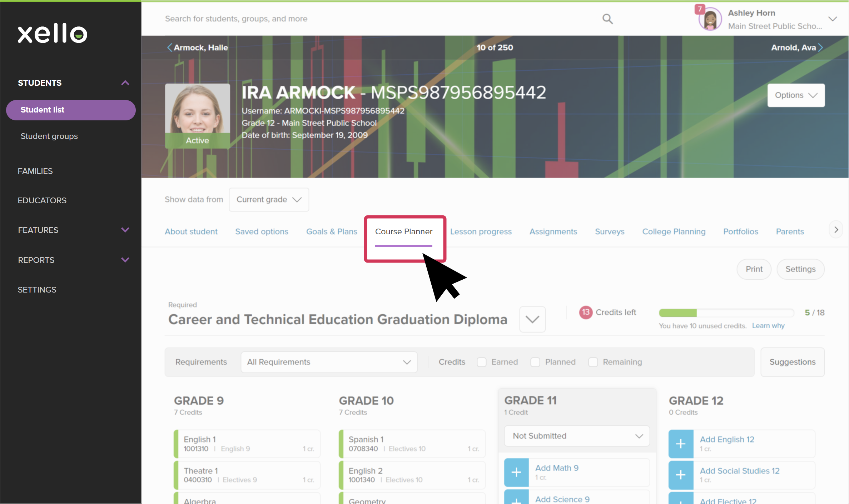Screen dimensions: 849x504
Task: Click the plus icon to add Math 9
Action: coord(516,472)
